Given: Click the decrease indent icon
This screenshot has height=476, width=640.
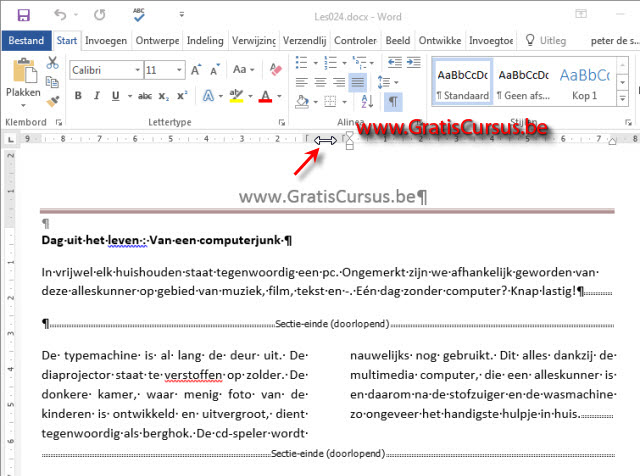Looking at the screenshot, I should (395, 62).
